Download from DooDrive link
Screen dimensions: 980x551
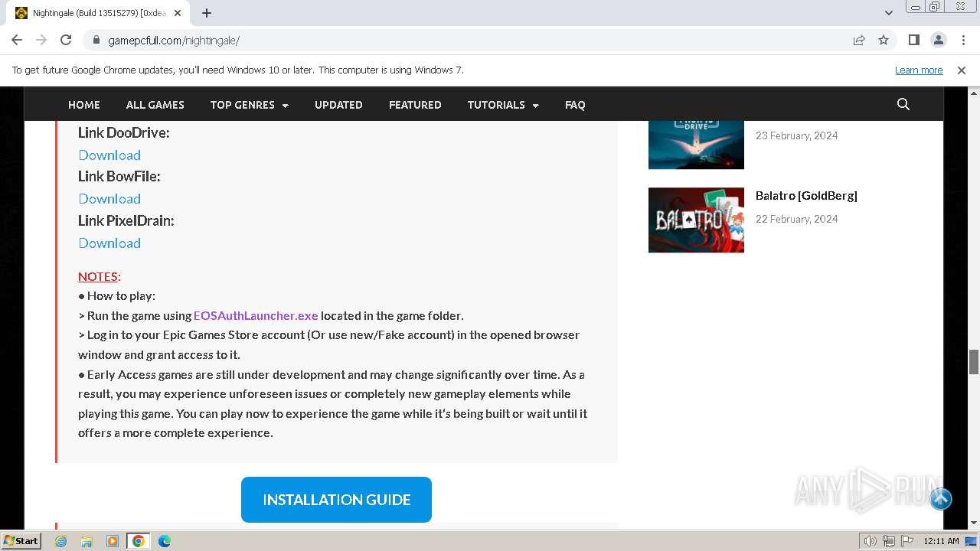point(109,155)
